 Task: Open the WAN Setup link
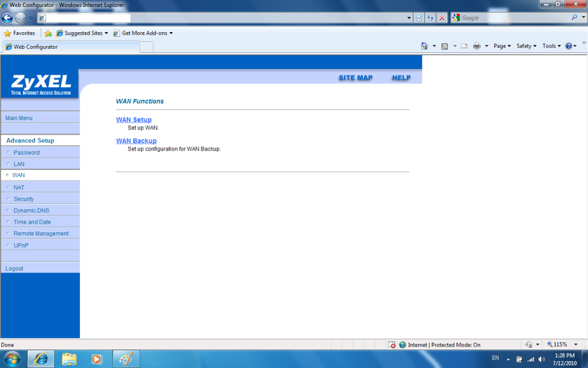134,120
